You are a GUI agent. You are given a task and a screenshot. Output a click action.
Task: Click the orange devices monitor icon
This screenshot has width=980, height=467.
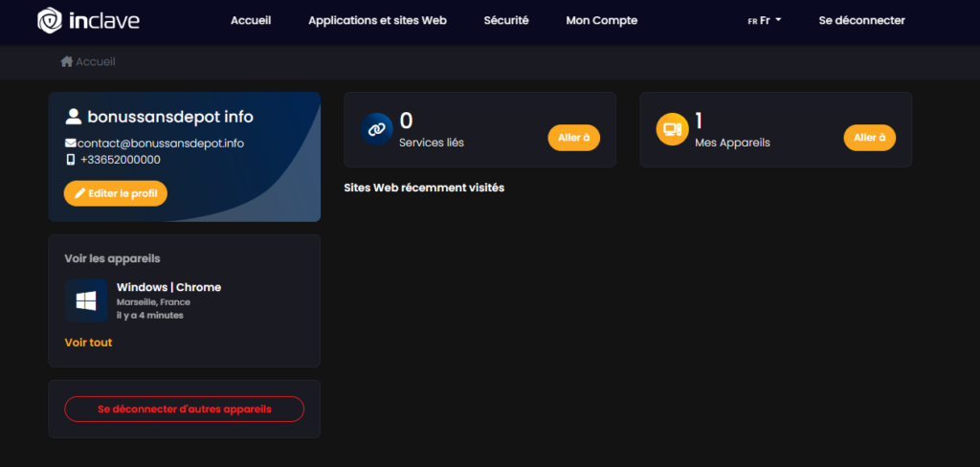pyautogui.click(x=673, y=129)
